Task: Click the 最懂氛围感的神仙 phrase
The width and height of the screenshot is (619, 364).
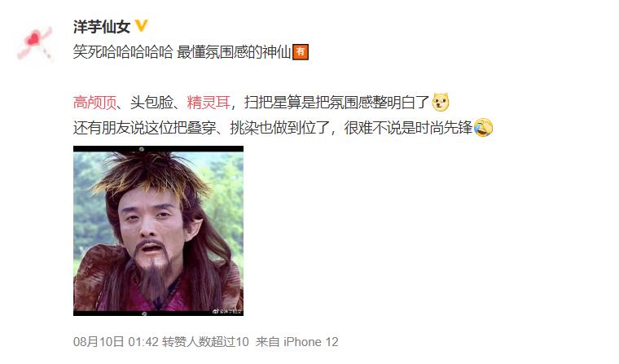Action: coord(234,52)
